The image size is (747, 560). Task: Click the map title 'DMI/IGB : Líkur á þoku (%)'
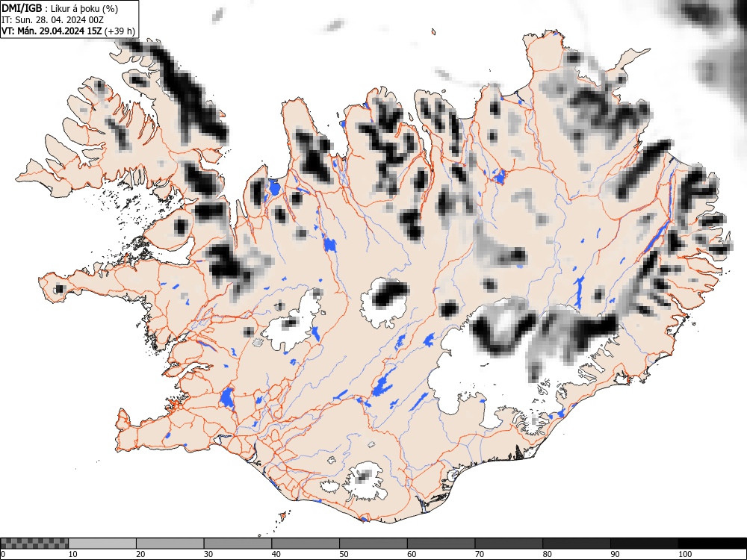click(x=60, y=8)
